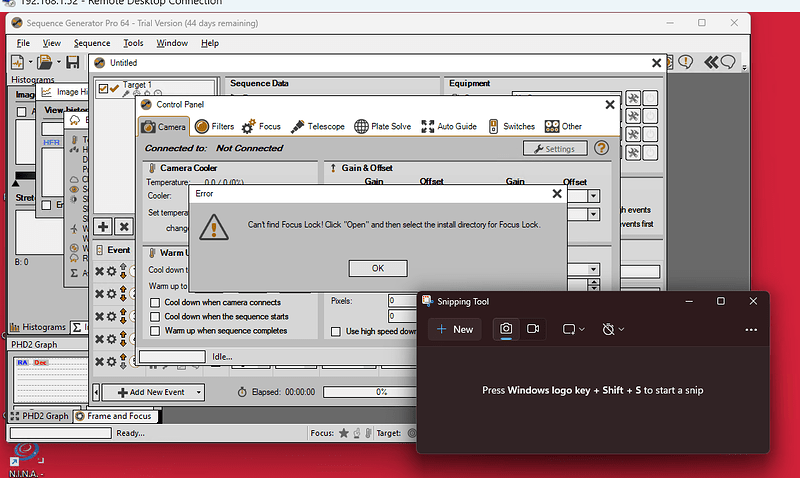Open settings gear of the fourth event
Screen dimensions: 800x478
111,339
